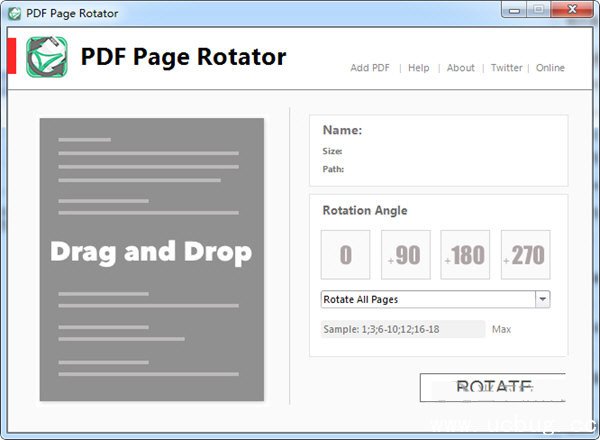This screenshot has width=600, height=440.
Task: Choose the +90 rotation angle option
Action: click(405, 255)
